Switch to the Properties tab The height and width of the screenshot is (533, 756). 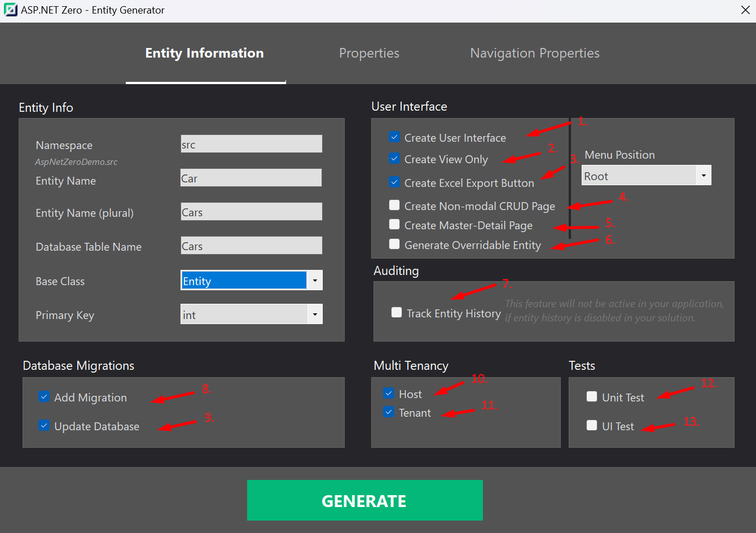pos(369,53)
